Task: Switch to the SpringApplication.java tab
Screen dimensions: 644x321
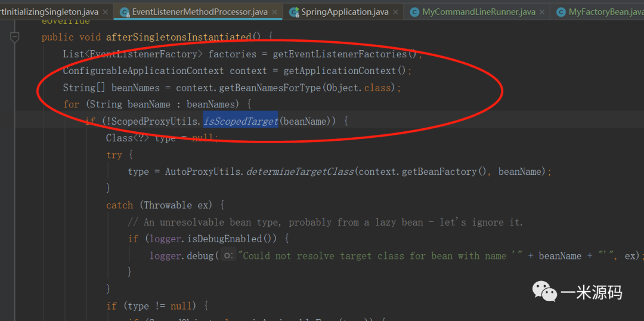Action: coord(345,12)
